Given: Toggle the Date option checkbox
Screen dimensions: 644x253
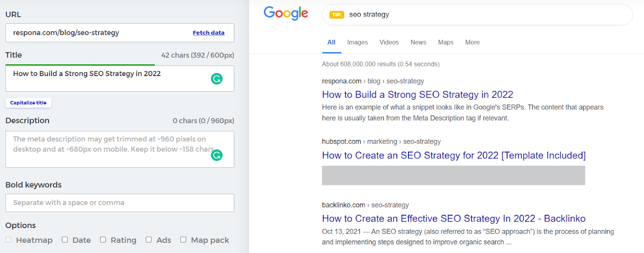Looking at the screenshot, I should pos(65,240).
